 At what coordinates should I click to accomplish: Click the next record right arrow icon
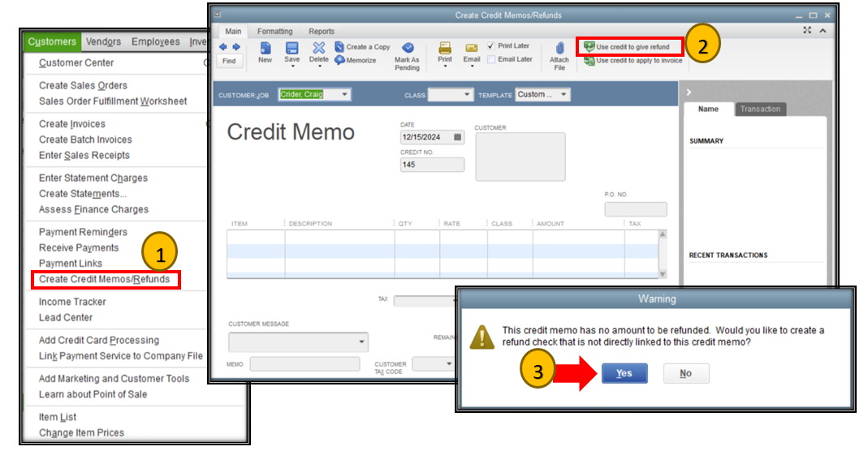236,47
